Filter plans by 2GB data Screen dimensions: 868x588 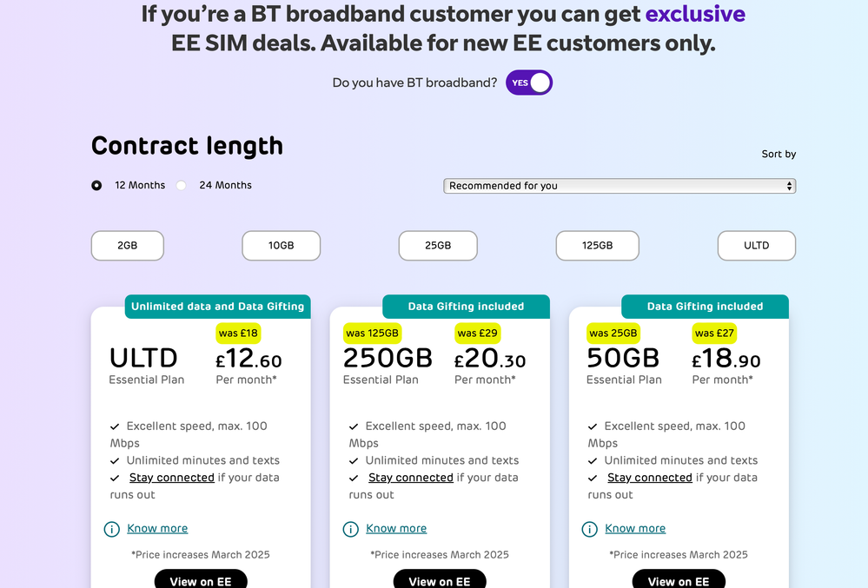(128, 246)
